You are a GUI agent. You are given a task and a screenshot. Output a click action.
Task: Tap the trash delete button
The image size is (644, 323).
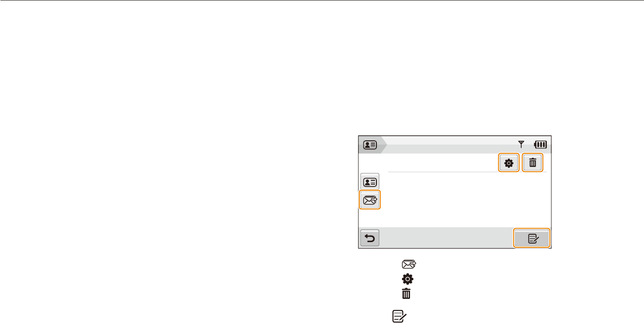(533, 163)
